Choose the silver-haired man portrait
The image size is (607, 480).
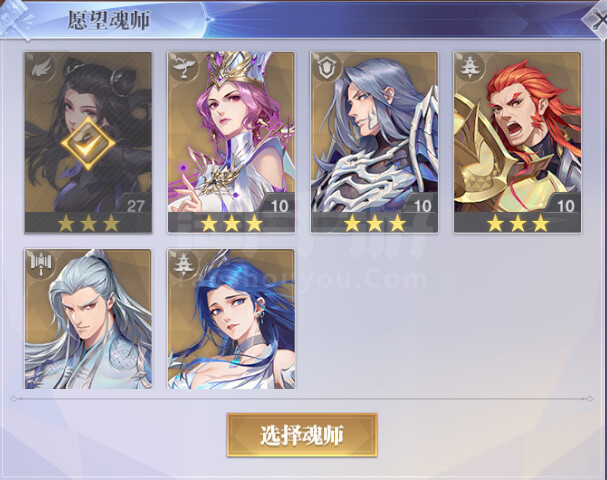click(x=88, y=319)
